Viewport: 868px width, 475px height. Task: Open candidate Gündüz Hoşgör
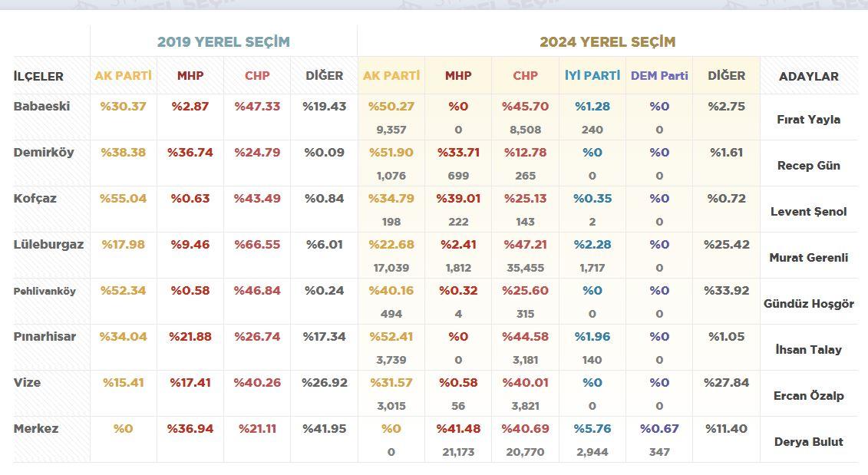pos(808,304)
